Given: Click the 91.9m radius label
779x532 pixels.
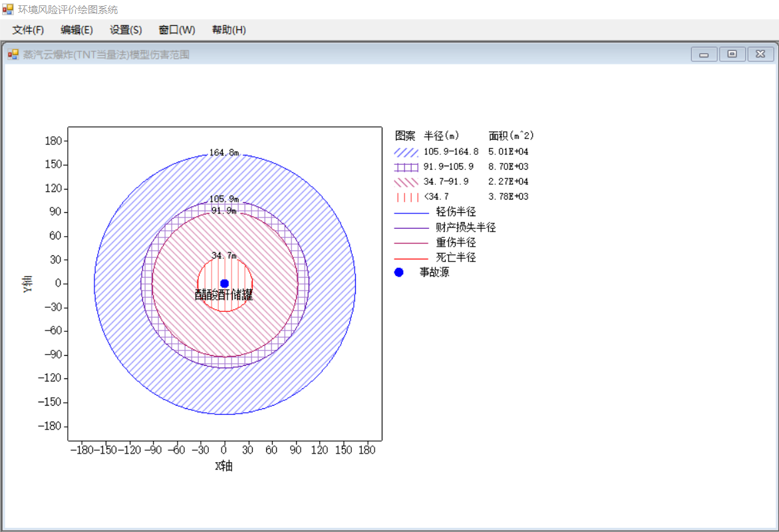Looking at the screenshot, I should (224, 211).
